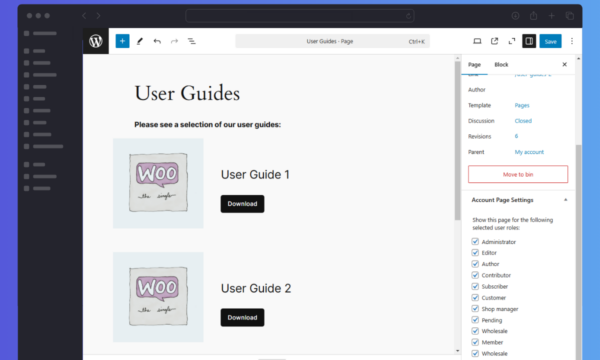Change parent page My account
The image size is (600, 360).
(529, 152)
